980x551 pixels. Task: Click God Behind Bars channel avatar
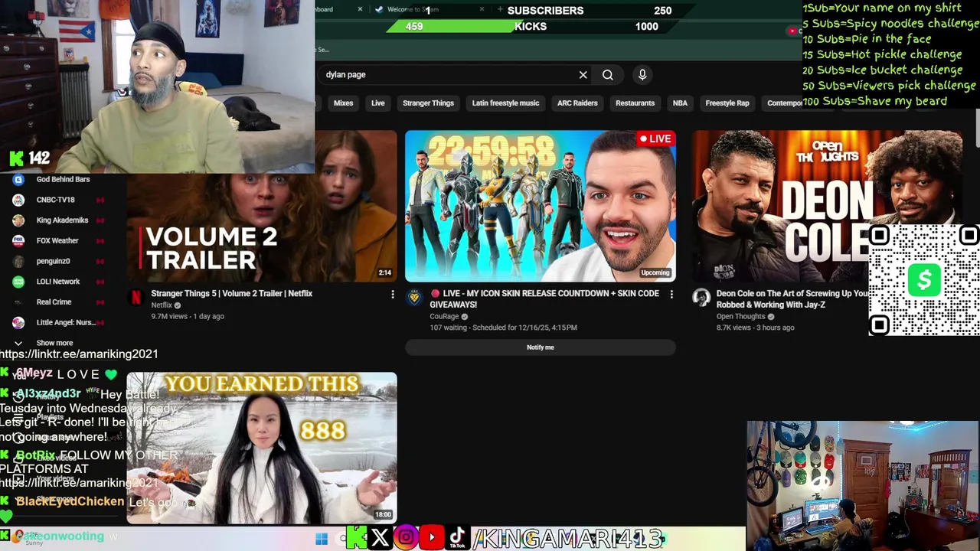(18, 179)
